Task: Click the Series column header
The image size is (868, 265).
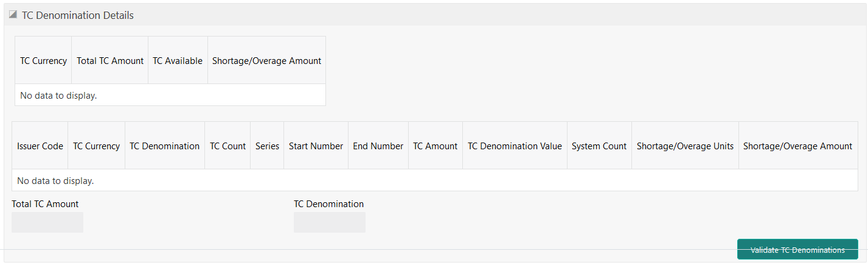Action: coord(267,146)
